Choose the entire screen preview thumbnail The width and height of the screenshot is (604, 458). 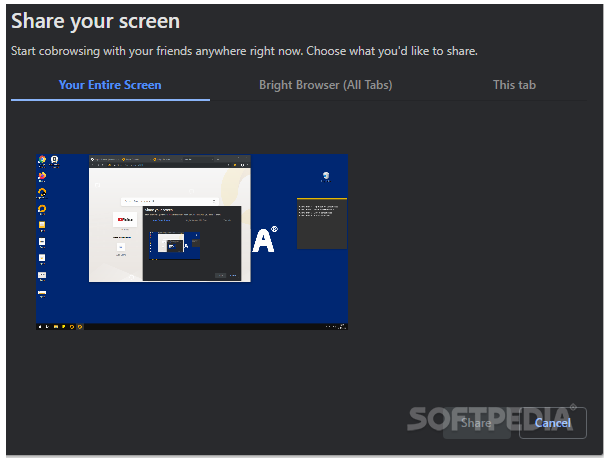(x=192, y=242)
